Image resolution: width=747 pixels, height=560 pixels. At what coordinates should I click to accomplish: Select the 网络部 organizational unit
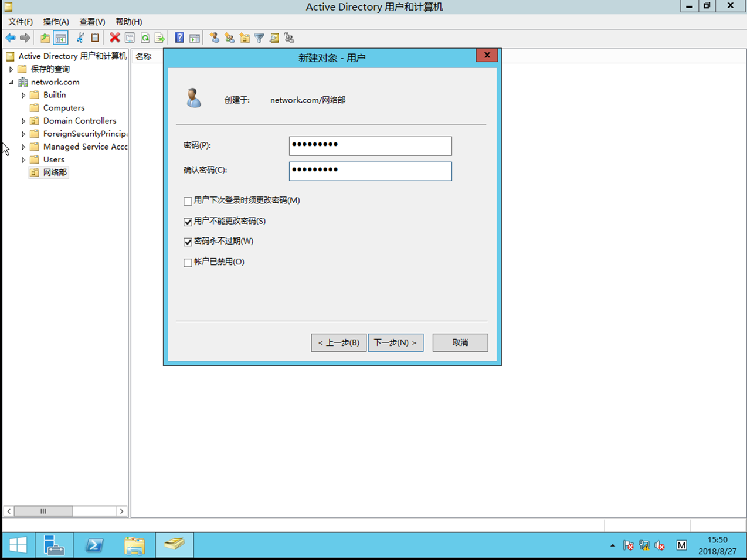click(x=55, y=172)
